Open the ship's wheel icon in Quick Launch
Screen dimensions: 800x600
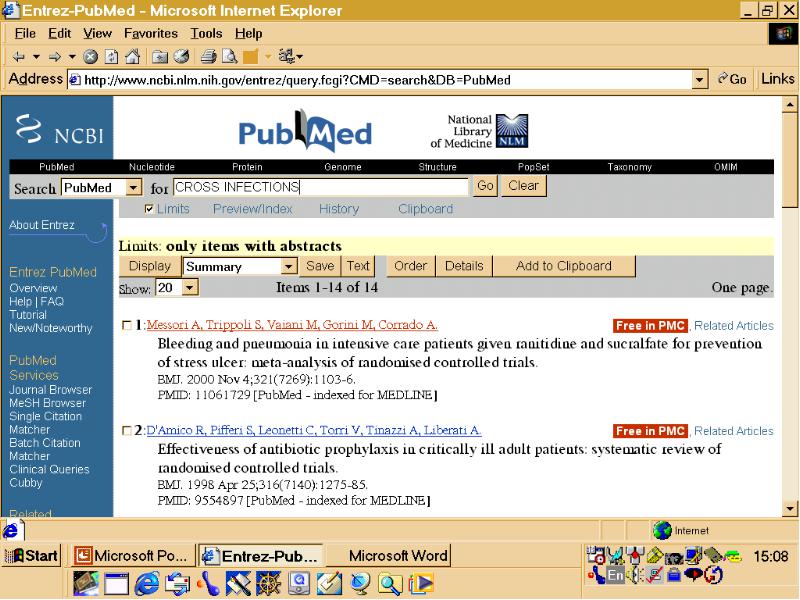268,584
